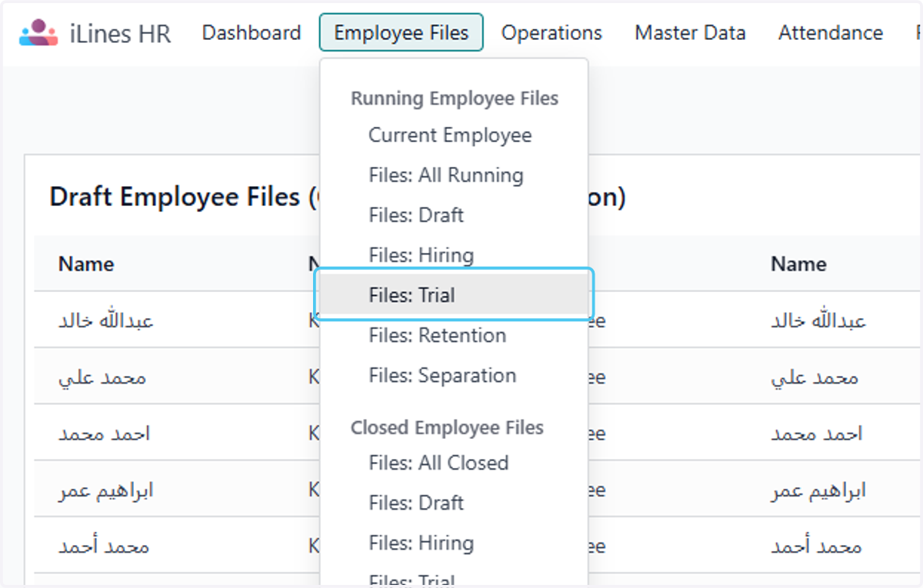Open Files: Hiring under Closed Employee Files
The width and height of the screenshot is (923, 588).
coord(421,543)
